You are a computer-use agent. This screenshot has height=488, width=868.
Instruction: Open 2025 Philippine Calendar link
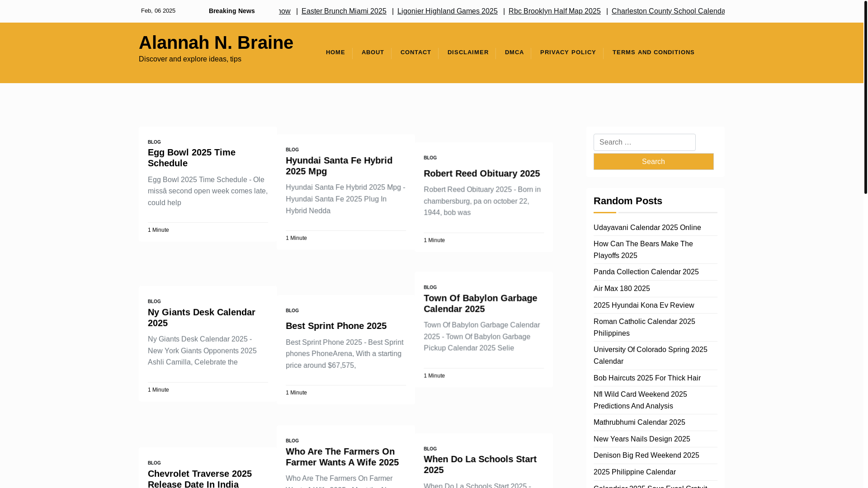point(634,472)
